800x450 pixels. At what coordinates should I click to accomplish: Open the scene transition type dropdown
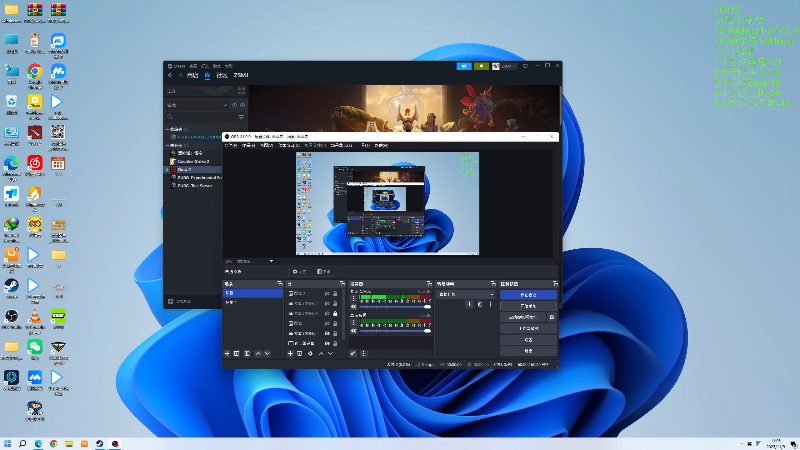pyautogui.click(x=465, y=295)
